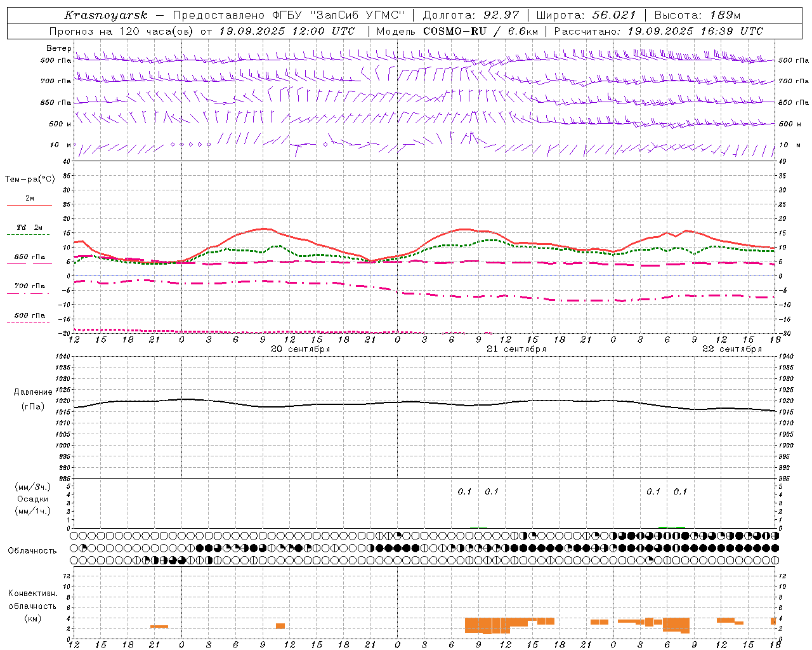Click "500 гПа" in the temperature legend
The width and height of the screenshot is (812, 650).
coord(30,315)
